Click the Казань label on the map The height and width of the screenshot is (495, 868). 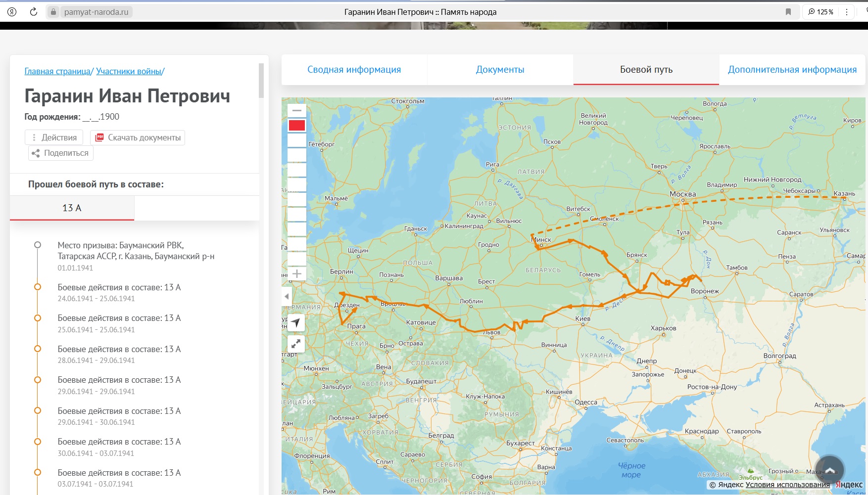(x=844, y=193)
